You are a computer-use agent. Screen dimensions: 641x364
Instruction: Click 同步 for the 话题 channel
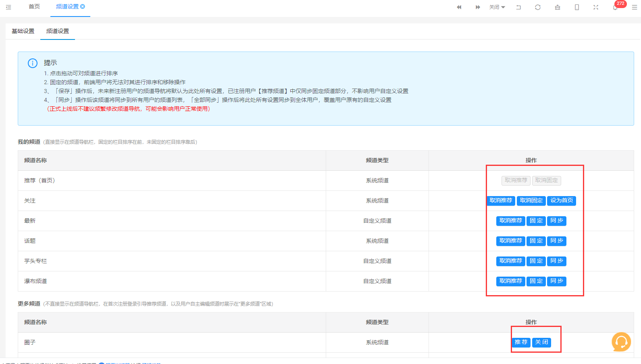pyautogui.click(x=557, y=241)
